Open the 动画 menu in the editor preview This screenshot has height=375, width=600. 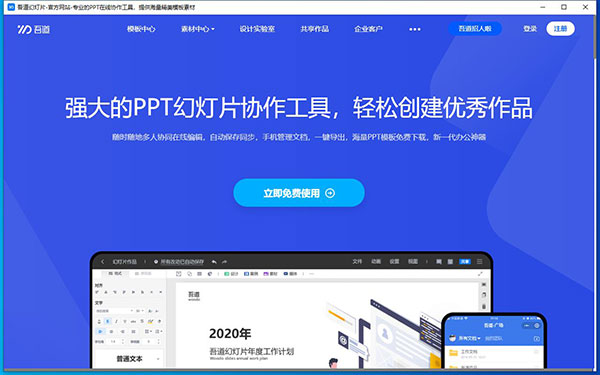376,261
